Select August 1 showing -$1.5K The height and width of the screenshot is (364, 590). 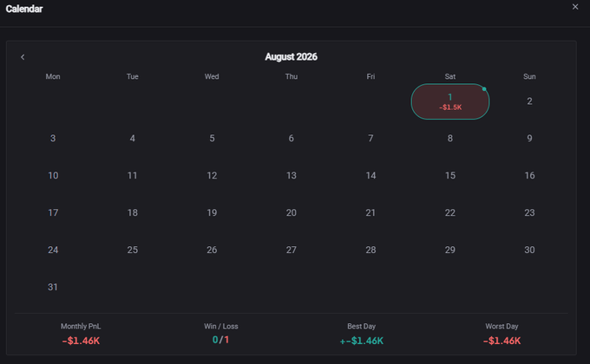coord(450,101)
